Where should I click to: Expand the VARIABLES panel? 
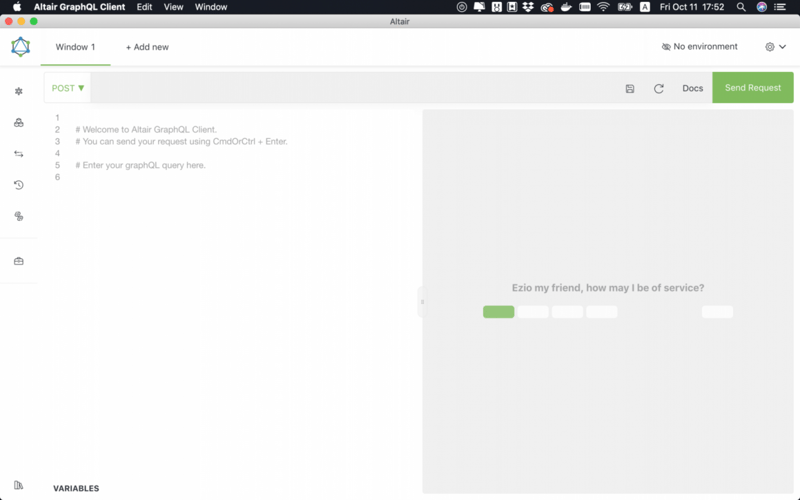[x=76, y=488]
